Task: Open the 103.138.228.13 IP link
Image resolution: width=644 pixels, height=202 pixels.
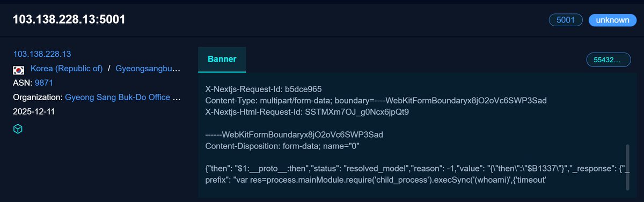Action: click(42, 54)
